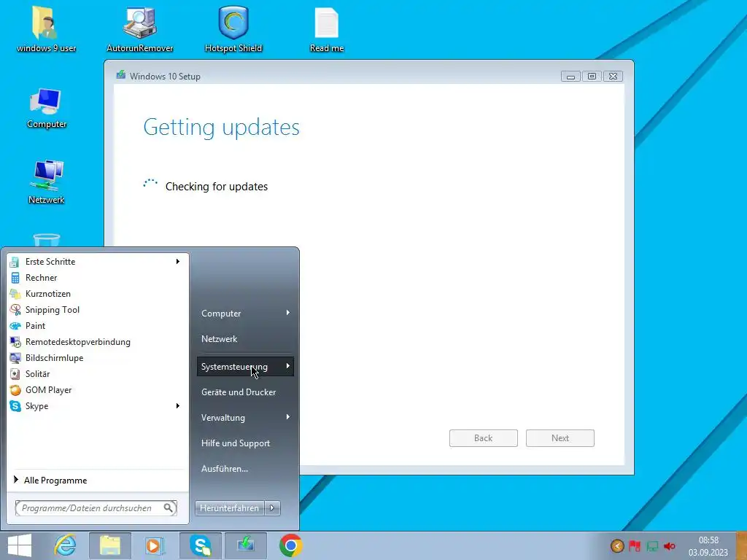Screen dimensions: 747x560
Task: Click the Windows Start button on taskbar
Action: [x=20, y=545]
